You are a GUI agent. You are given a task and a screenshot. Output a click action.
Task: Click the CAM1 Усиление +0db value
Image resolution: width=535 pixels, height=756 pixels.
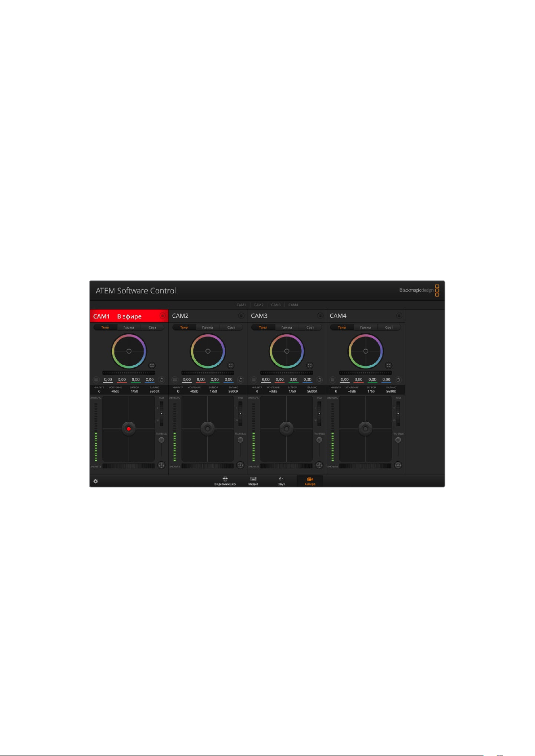(115, 391)
